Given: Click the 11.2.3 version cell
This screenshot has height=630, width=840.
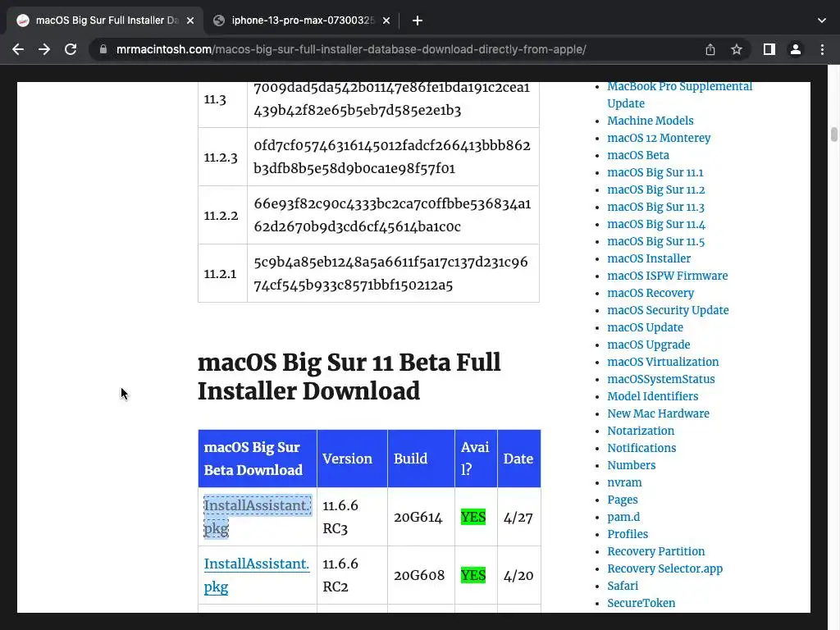Looking at the screenshot, I should coord(223,157).
